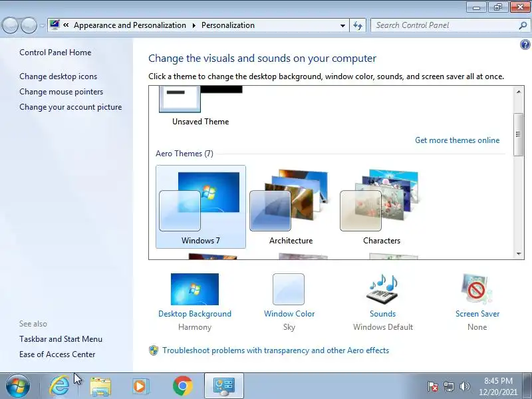532x399 pixels.
Task: Click the Aero Themes (7) header
Action: 184,154
